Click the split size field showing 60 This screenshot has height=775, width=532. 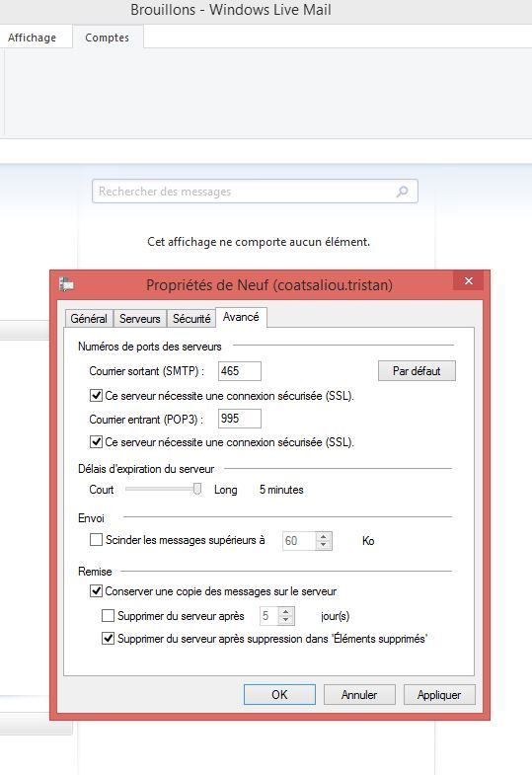click(299, 541)
